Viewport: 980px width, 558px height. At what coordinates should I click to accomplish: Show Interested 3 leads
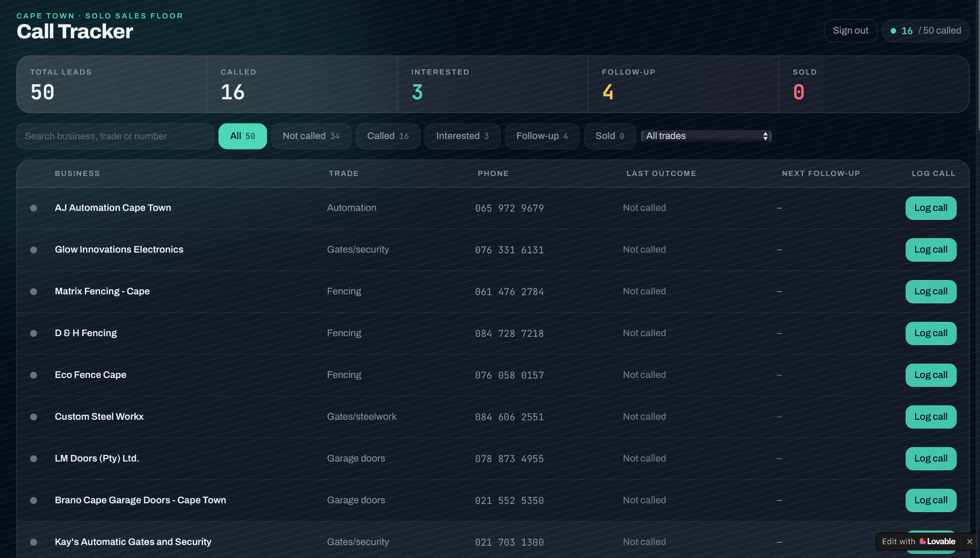point(462,136)
